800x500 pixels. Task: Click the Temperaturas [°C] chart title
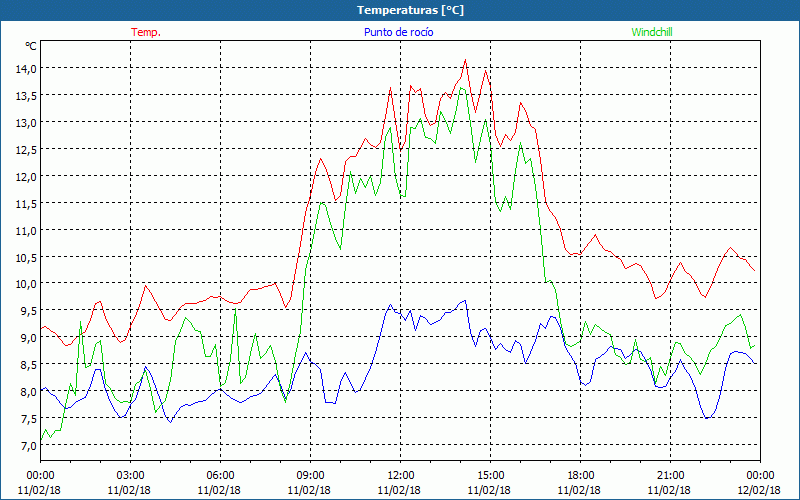(x=410, y=10)
